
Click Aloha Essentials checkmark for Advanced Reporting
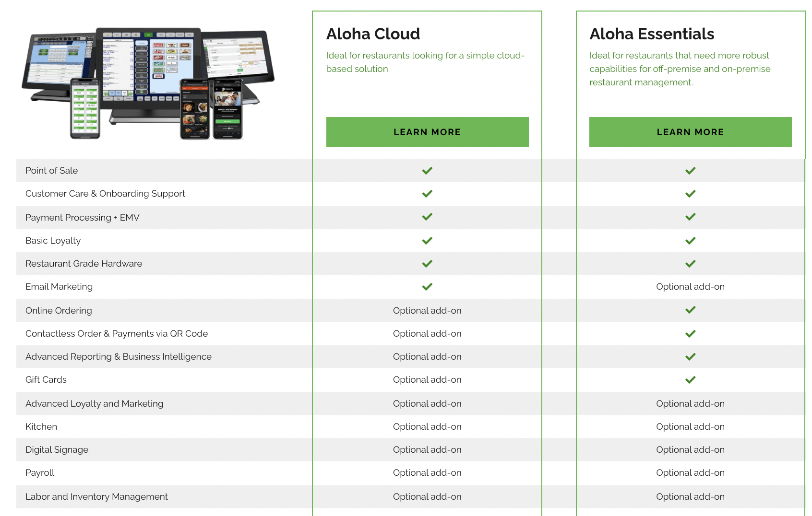click(x=690, y=357)
